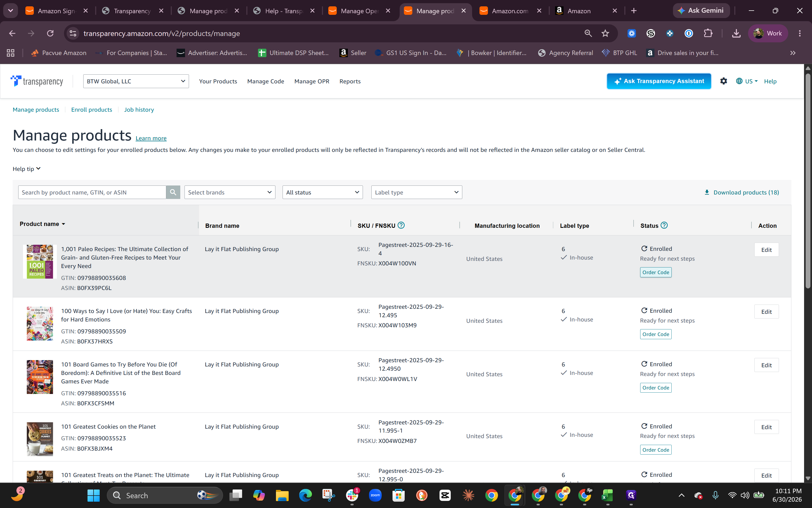
Task: Open Select brands dropdown
Action: click(230, 192)
